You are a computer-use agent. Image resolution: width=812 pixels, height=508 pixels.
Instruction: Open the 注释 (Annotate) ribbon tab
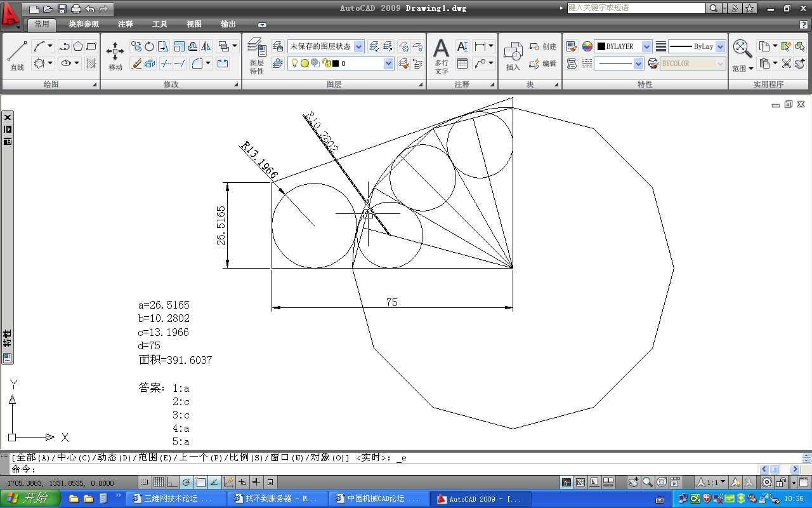126,24
